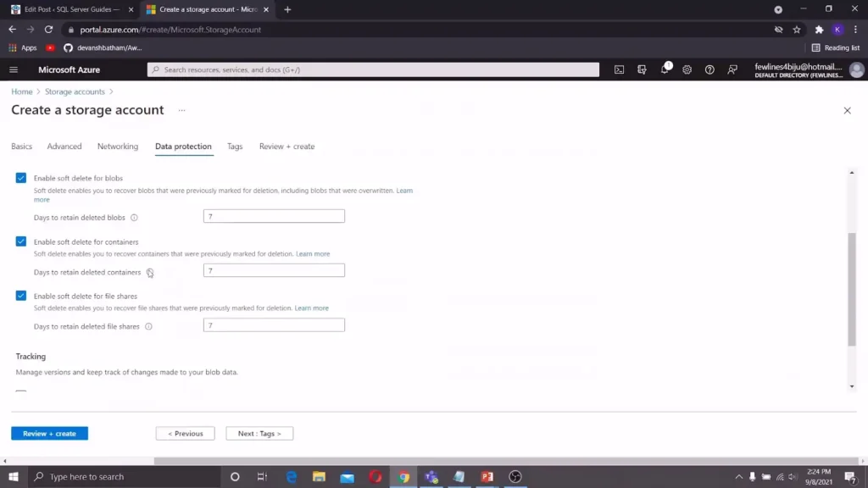Switch to the Advanced tab
868x488 pixels.
[64, 146]
